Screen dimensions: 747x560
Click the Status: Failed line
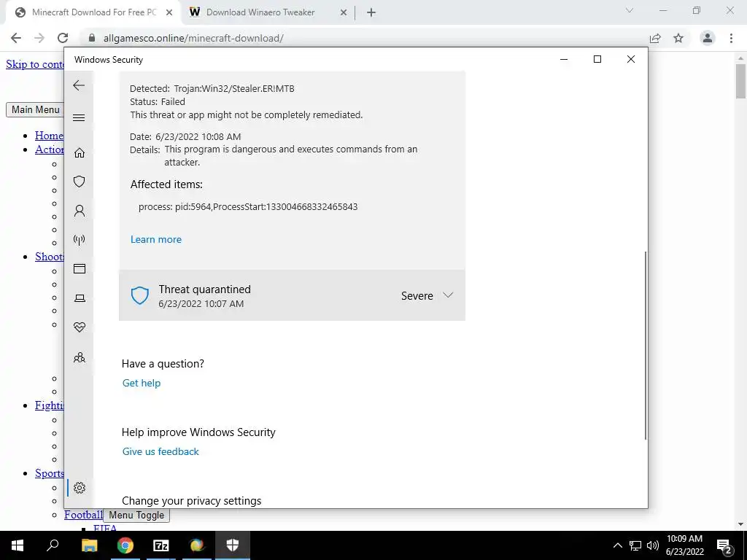(x=158, y=102)
